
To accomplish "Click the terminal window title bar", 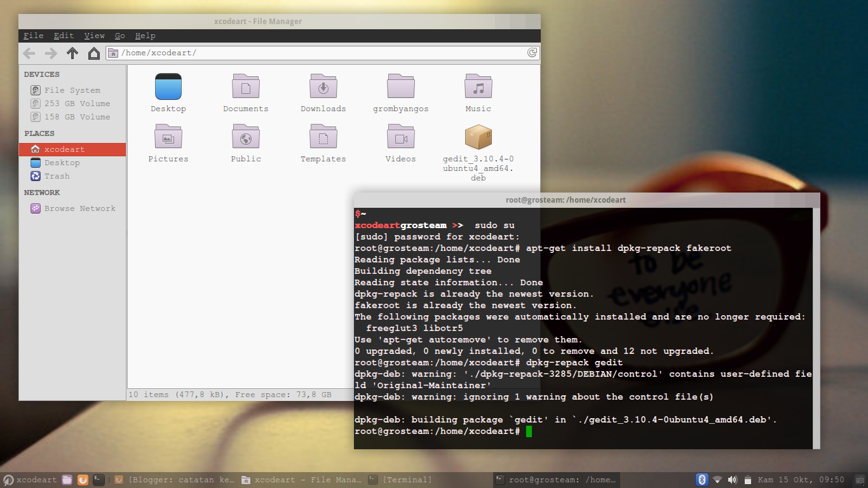I will pos(587,200).
